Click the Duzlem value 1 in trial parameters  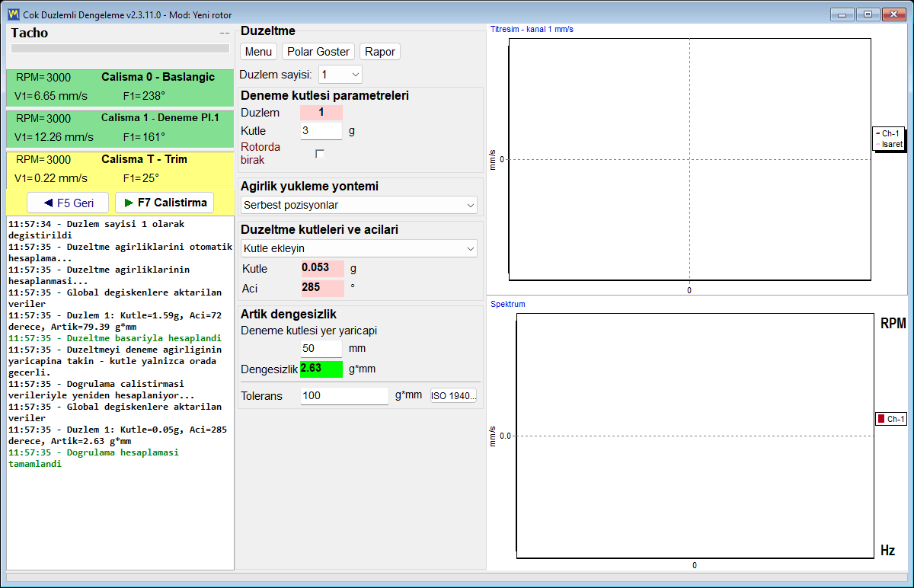[321, 113]
